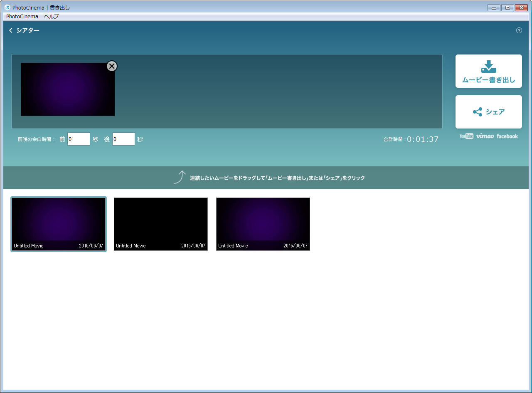Click the シェア share button

click(489, 112)
